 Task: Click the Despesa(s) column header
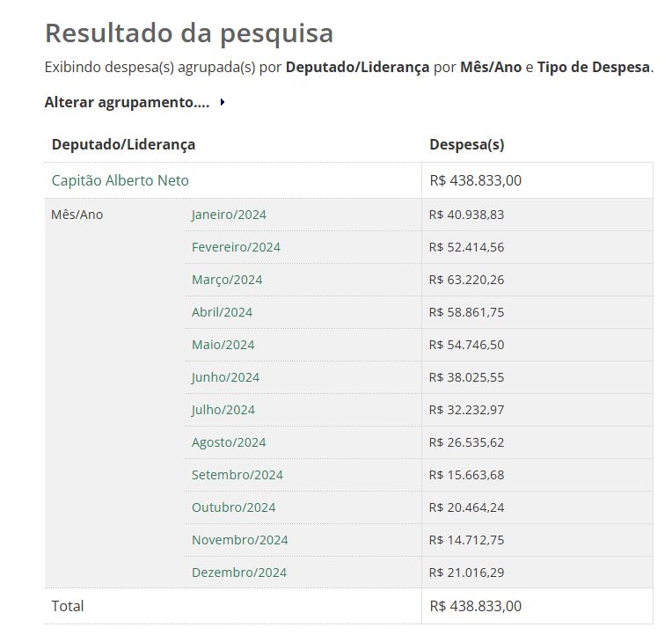[466, 144]
